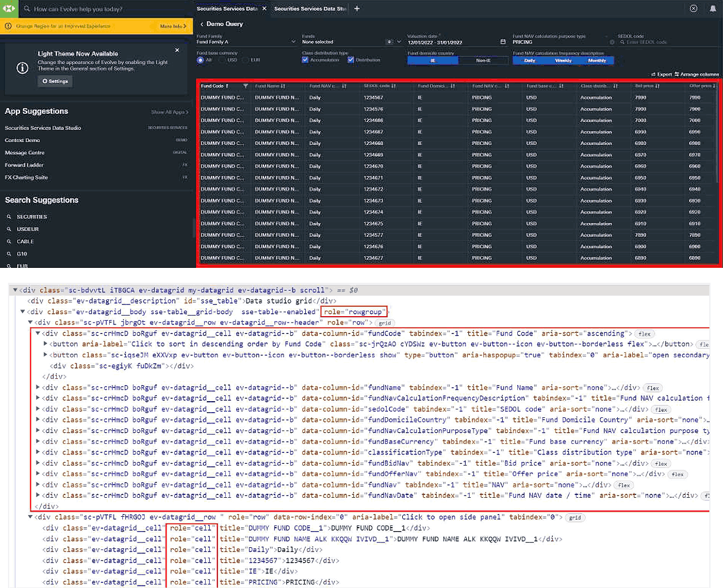723x588 pixels.
Task: Sort by Bid price column
Action: coord(648,86)
